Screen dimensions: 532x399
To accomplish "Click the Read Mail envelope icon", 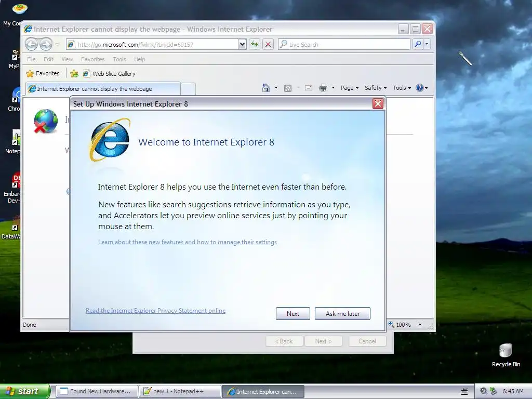I will click(x=309, y=88).
